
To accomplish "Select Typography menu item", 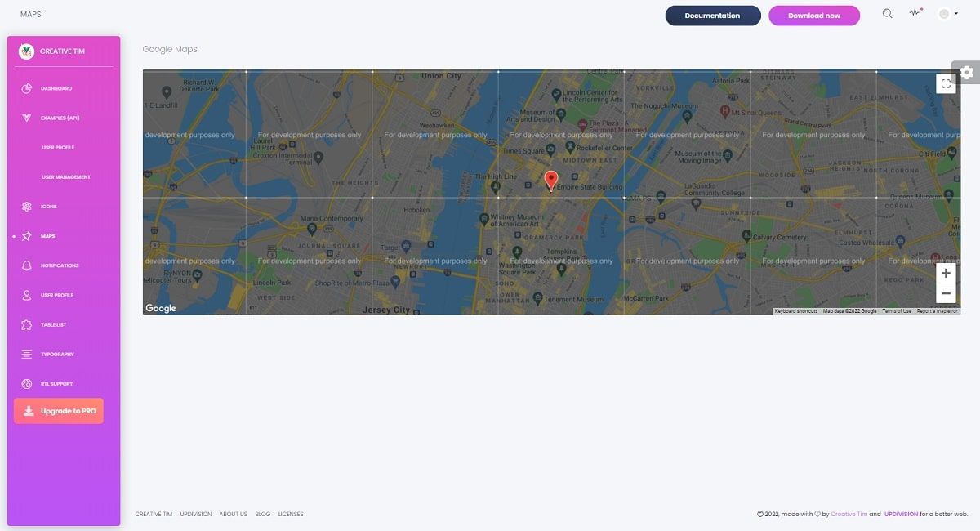I will tap(57, 354).
